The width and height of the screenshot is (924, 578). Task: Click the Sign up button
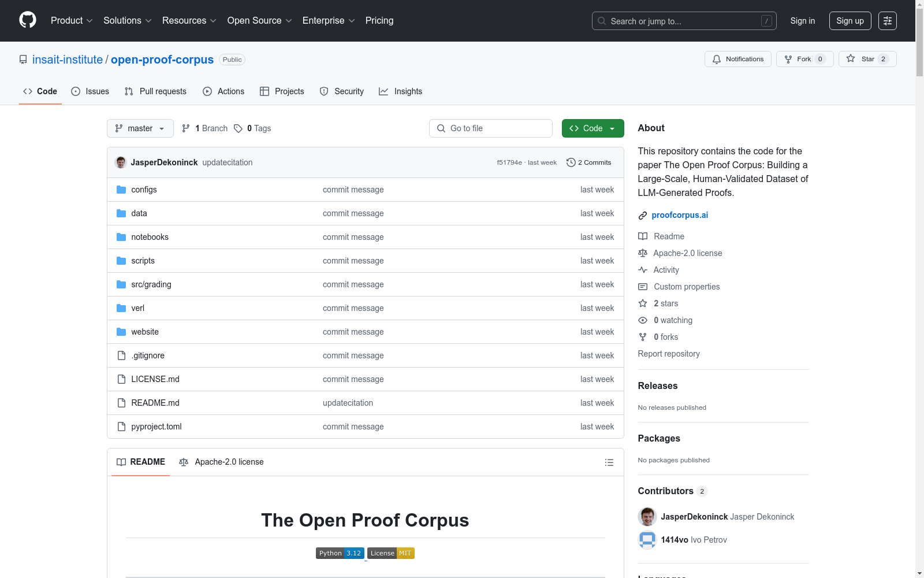tap(850, 21)
